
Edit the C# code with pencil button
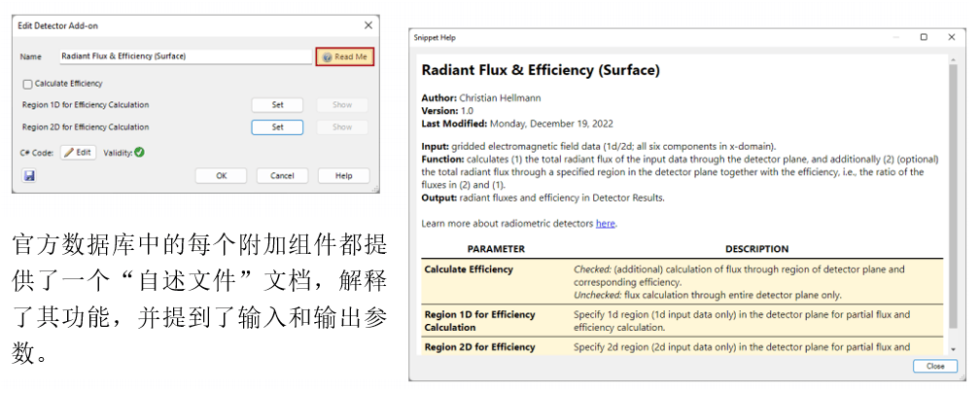79,152
